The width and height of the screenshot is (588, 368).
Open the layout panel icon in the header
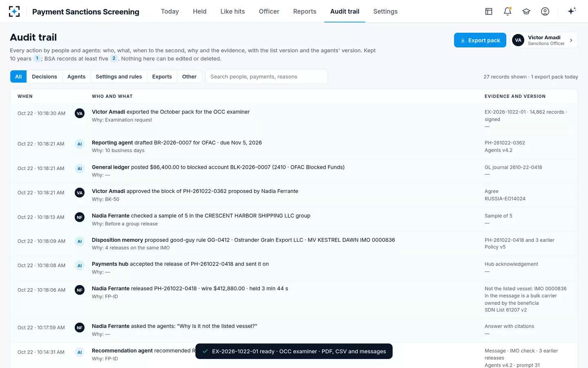[x=489, y=11]
